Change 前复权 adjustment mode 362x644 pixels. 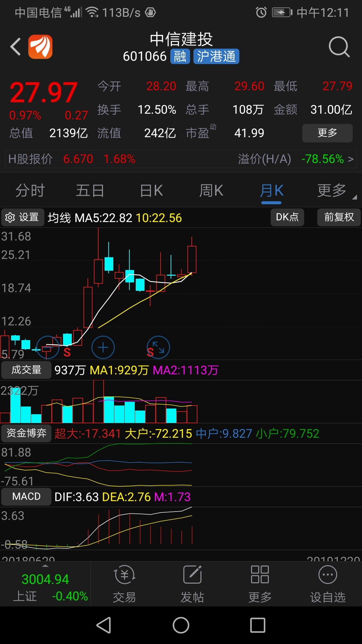coord(339,217)
